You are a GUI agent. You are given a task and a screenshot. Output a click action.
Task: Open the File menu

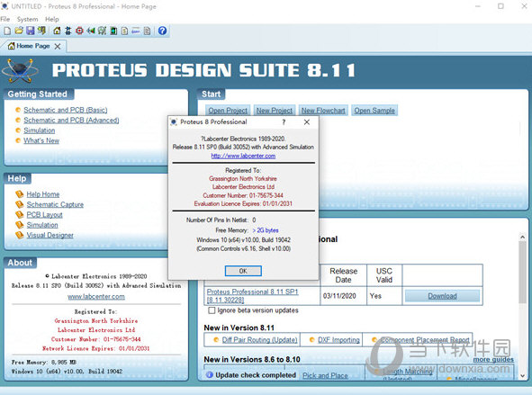point(5,19)
